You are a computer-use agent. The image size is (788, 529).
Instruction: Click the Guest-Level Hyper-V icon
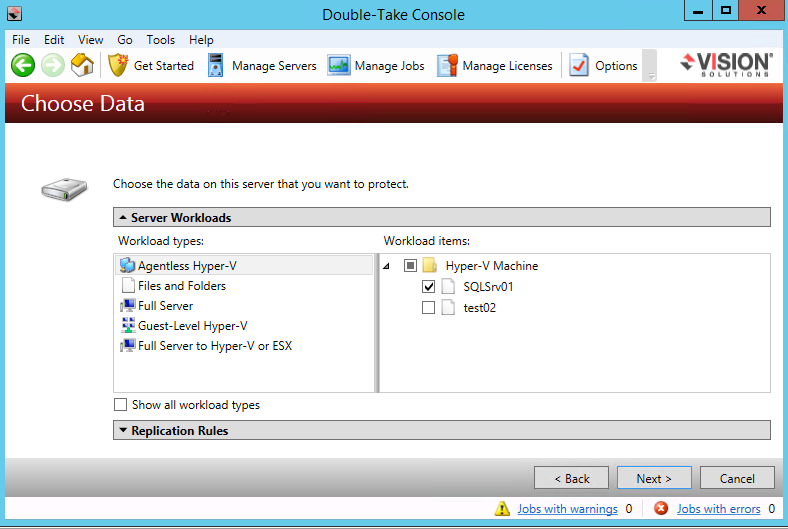pos(128,326)
